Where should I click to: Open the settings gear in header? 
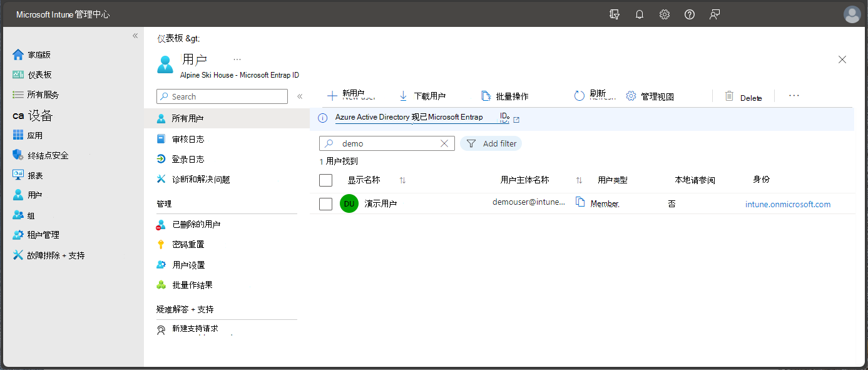click(665, 14)
